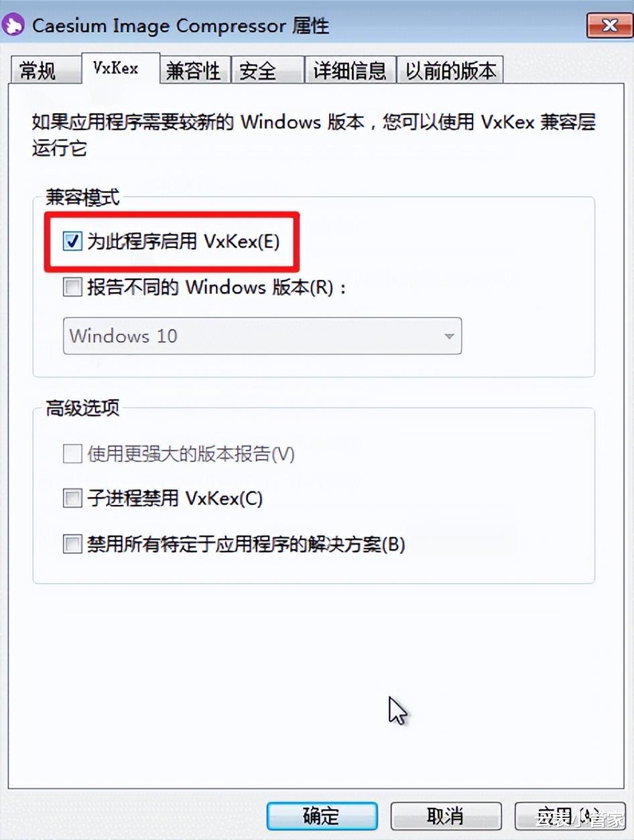The height and width of the screenshot is (840, 634).
Task: Switch to the 常规 tab
Action: (38, 70)
